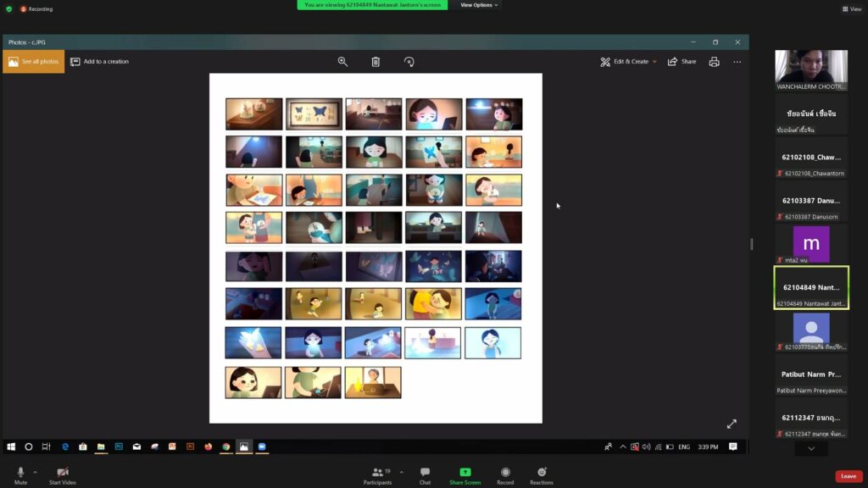Open the Share option in Photos
Viewport: 868px width, 488px height.
point(682,62)
